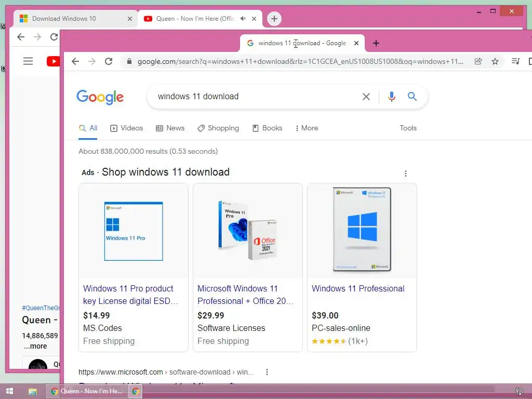
Task: Click the Windows 11 Professional box image
Action: [x=362, y=230]
